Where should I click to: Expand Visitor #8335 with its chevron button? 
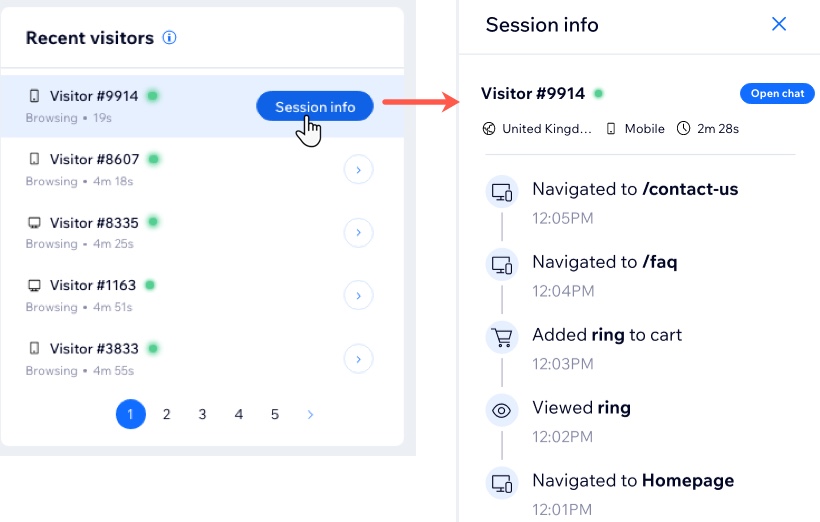(x=358, y=232)
